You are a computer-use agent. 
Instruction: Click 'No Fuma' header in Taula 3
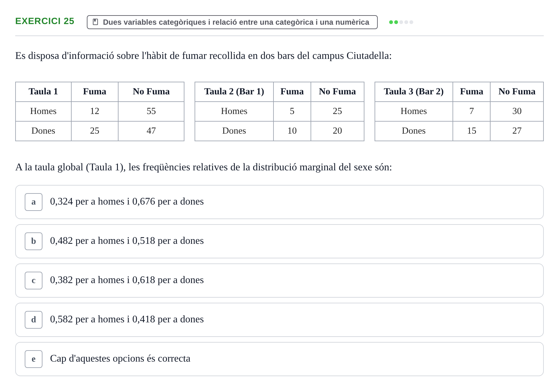[517, 92]
